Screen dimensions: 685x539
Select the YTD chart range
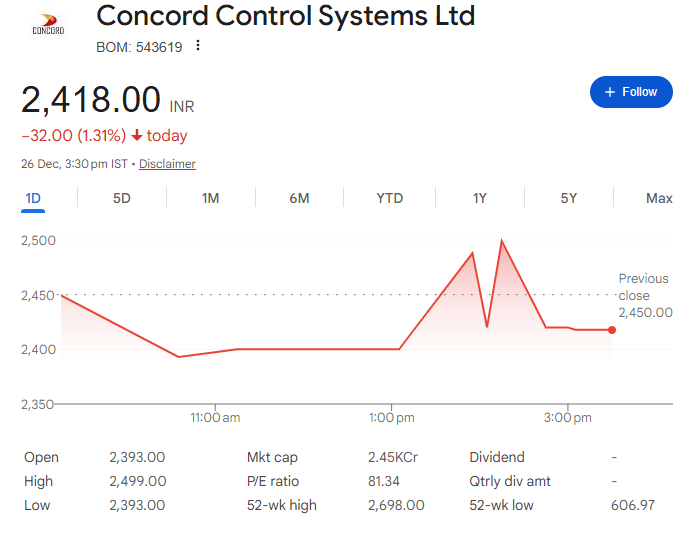[389, 198]
